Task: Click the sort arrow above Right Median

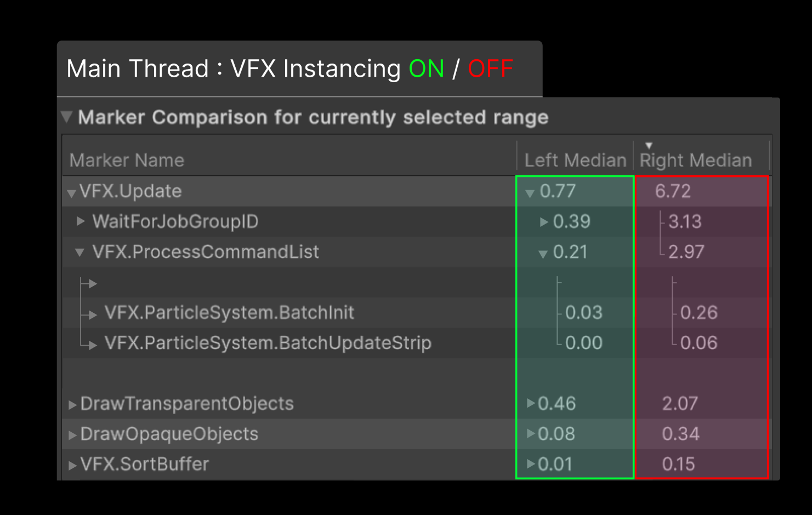Action: coord(649,146)
